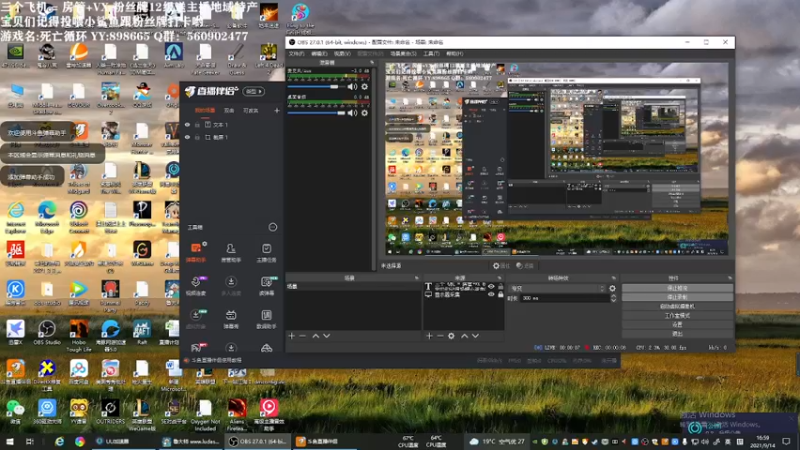Open transition properties gear next to fade dropdown
Image resolution: width=800 pixels, height=450 pixels.
612,288
